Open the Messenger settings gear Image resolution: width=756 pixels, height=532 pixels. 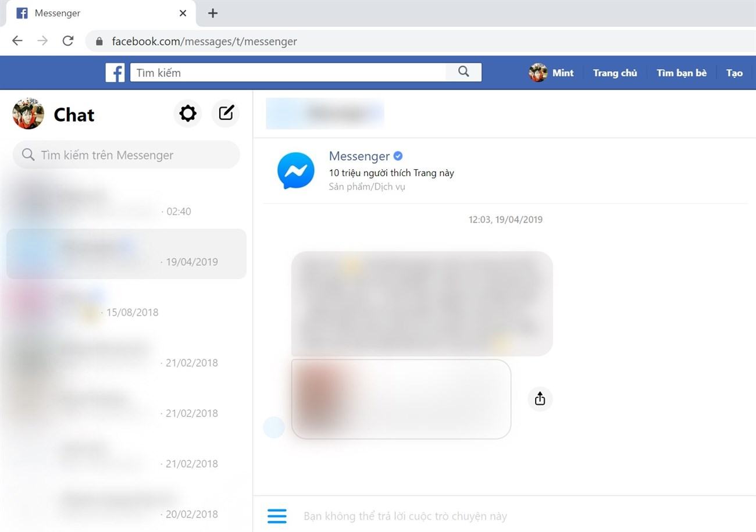(188, 113)
